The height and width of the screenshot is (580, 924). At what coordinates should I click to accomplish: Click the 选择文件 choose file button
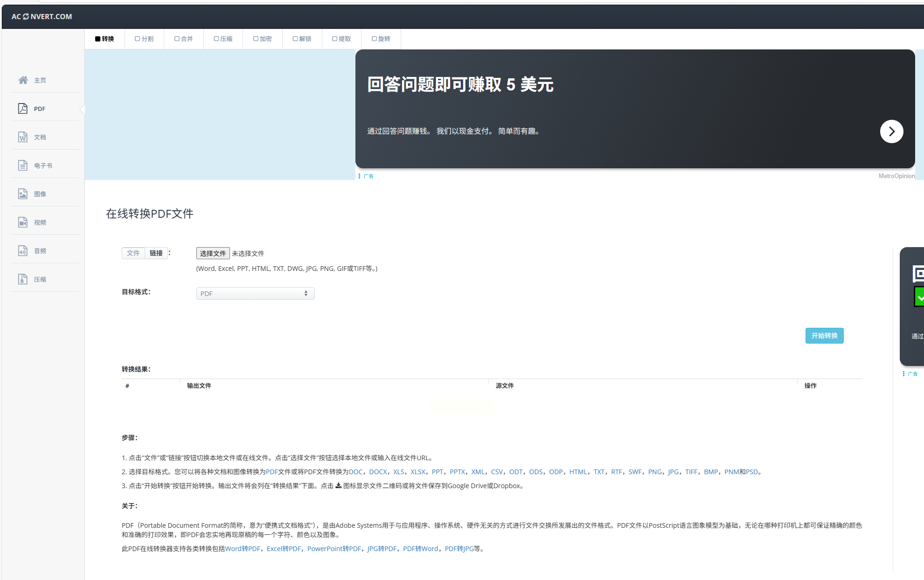(x=213, y=253)
